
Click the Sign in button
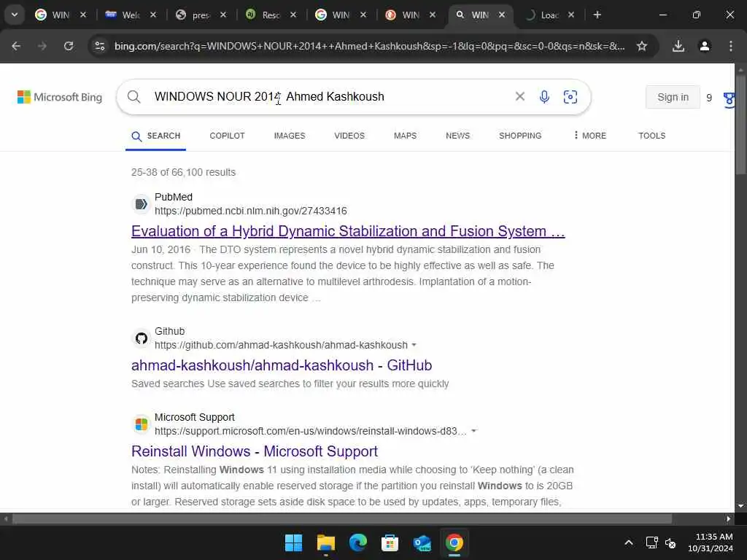[x=673, y=97]
